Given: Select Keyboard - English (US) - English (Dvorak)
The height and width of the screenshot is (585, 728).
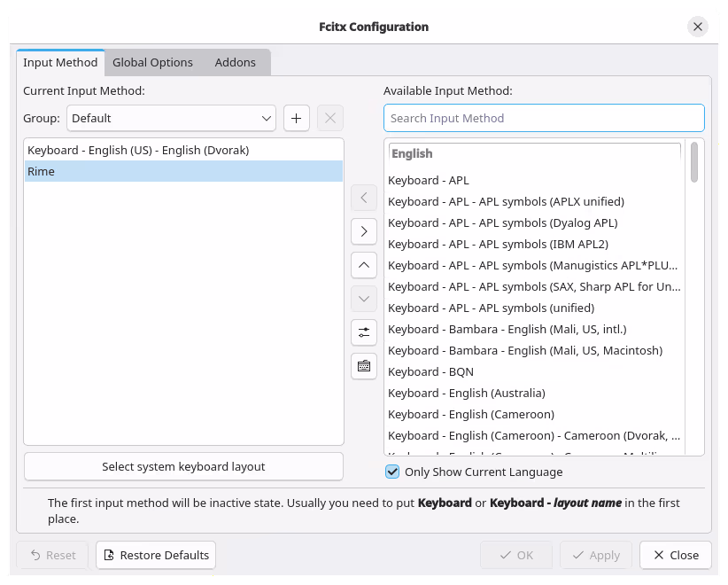Looking at the screenshot, I should tap(183, 150).
